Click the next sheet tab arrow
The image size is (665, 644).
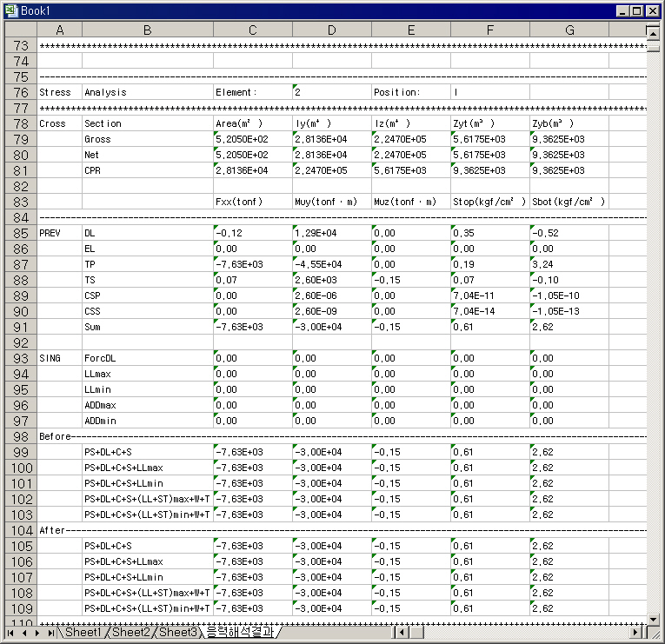(x=38, y=633)
